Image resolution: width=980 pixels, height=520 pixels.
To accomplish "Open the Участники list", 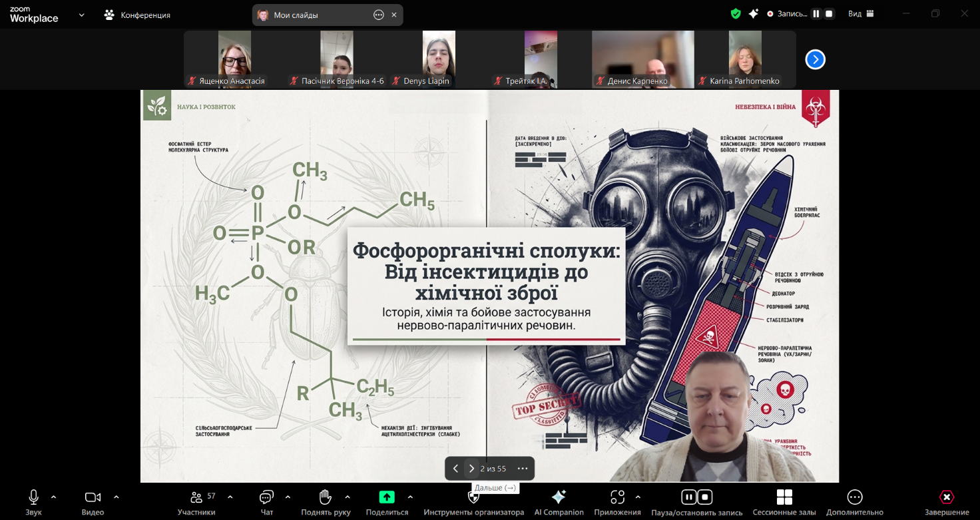I will [196, 497].
